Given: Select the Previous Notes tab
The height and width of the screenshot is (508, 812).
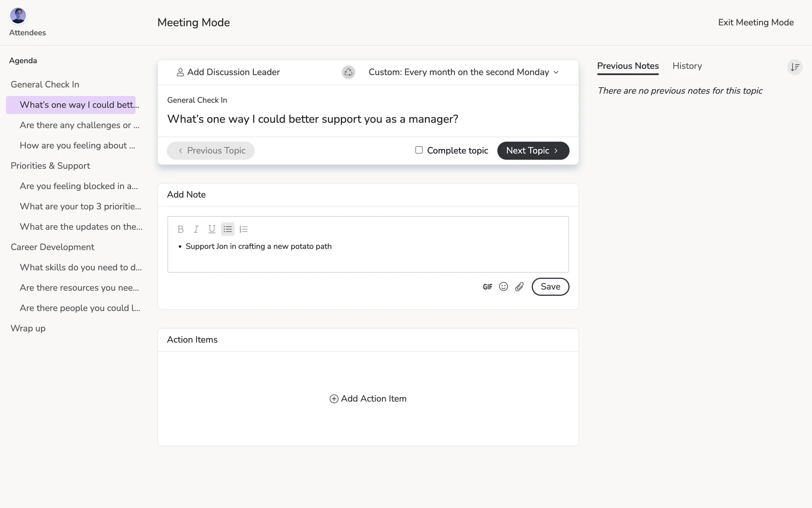Looking at the screenshot, I should click(x=628, y=66).
